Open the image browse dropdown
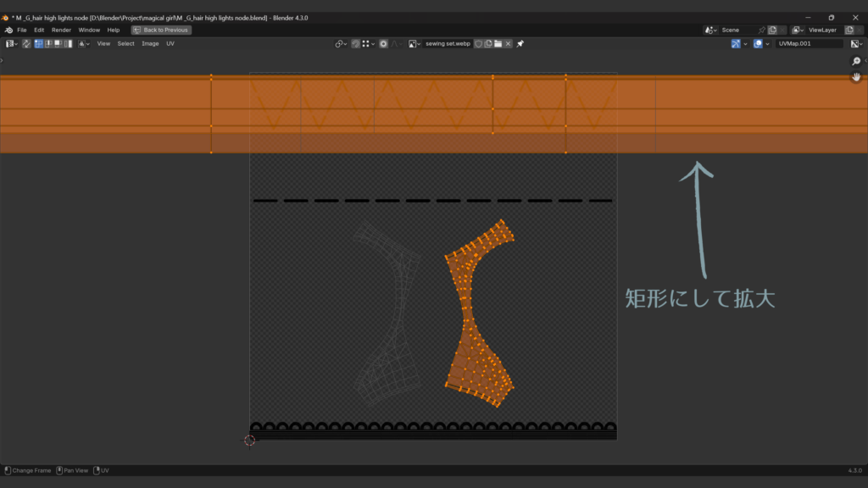868x488 pixels. 415,43
